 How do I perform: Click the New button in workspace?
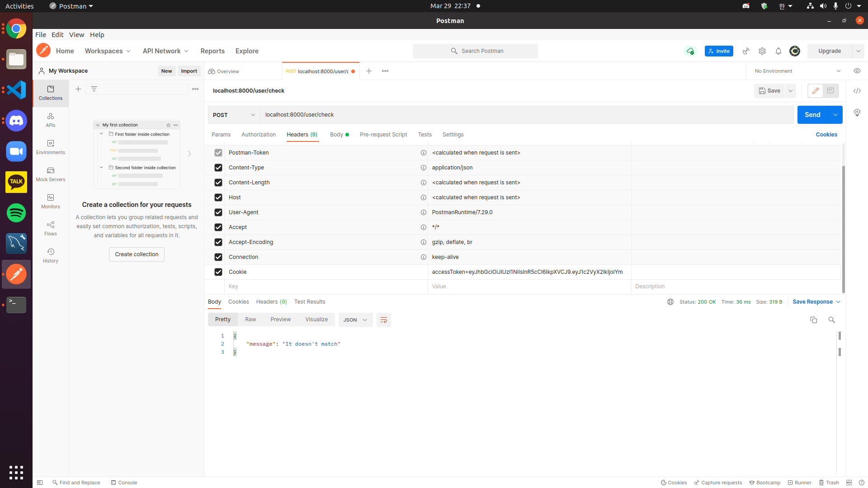[166, 71]
